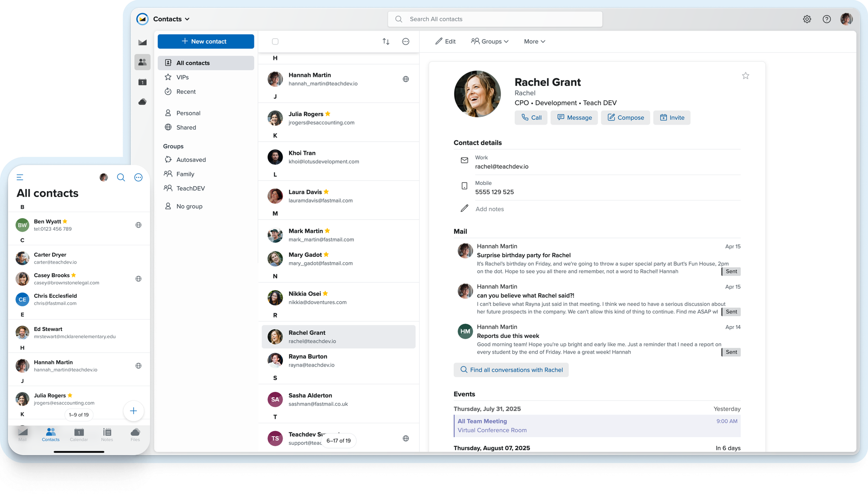Viewport: 868px width, 502px height.
Task: Select the Contacts icon in the left sidebar
Action: click(142, 62)
